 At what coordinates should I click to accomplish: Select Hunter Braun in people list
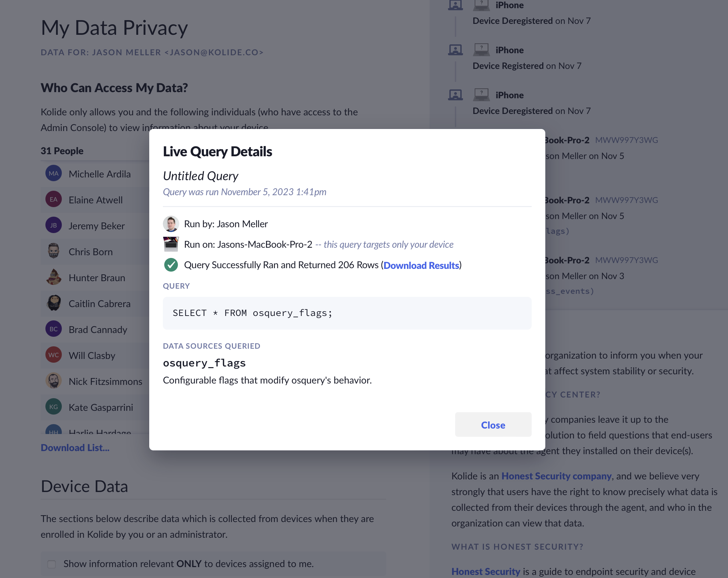coord(97,278)
